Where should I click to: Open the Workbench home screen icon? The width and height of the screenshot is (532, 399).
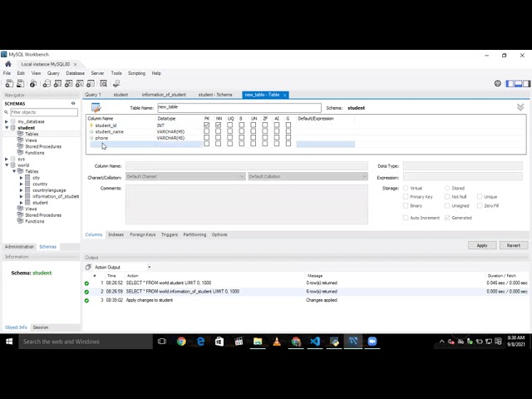point(8,64)
